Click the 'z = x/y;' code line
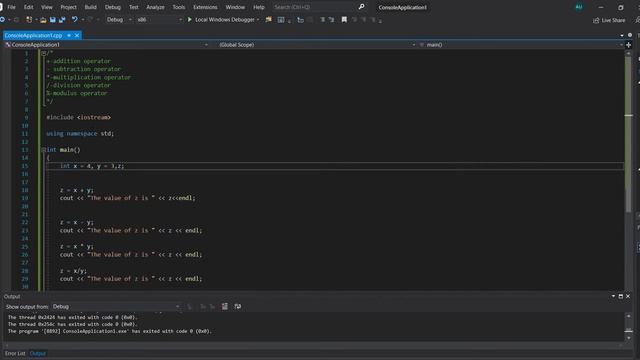The width and height of the screenshot is (640, 360). [73, 271]
